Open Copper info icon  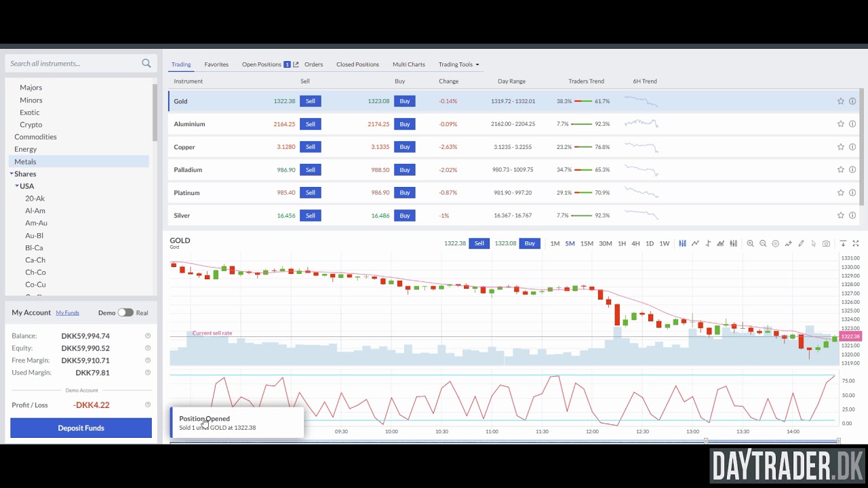click(x=852, y=147)
